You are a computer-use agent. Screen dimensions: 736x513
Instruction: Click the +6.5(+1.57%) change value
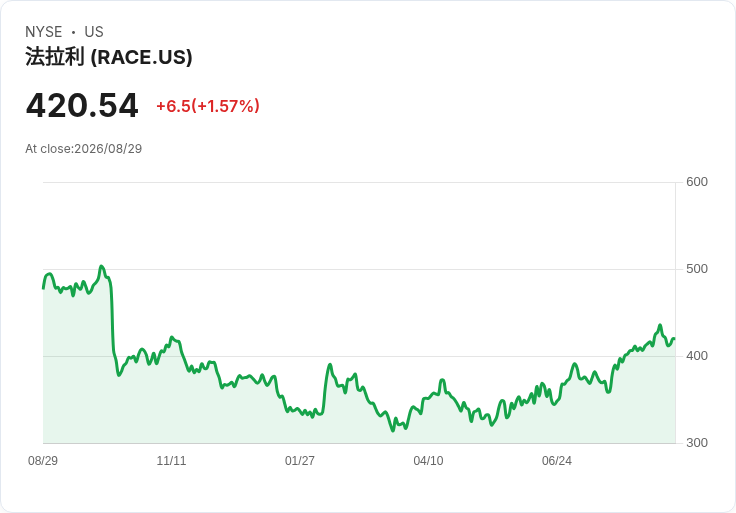coord(207,106)
